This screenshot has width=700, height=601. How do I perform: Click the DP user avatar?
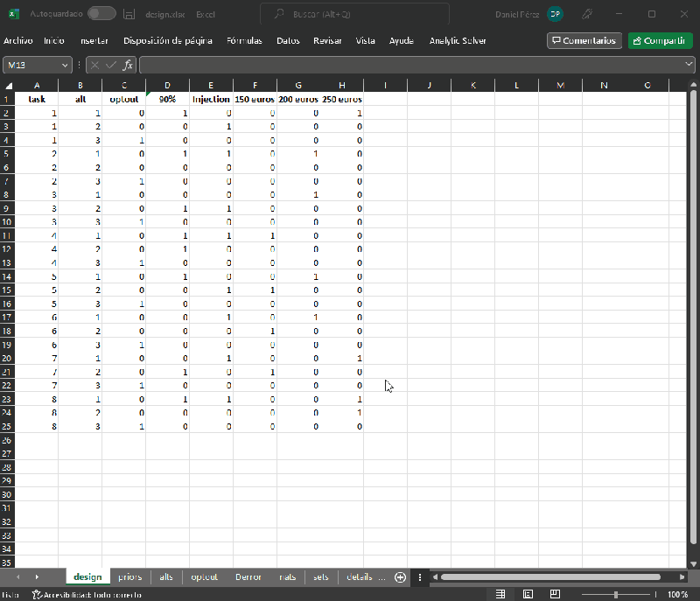coord(555,14)
